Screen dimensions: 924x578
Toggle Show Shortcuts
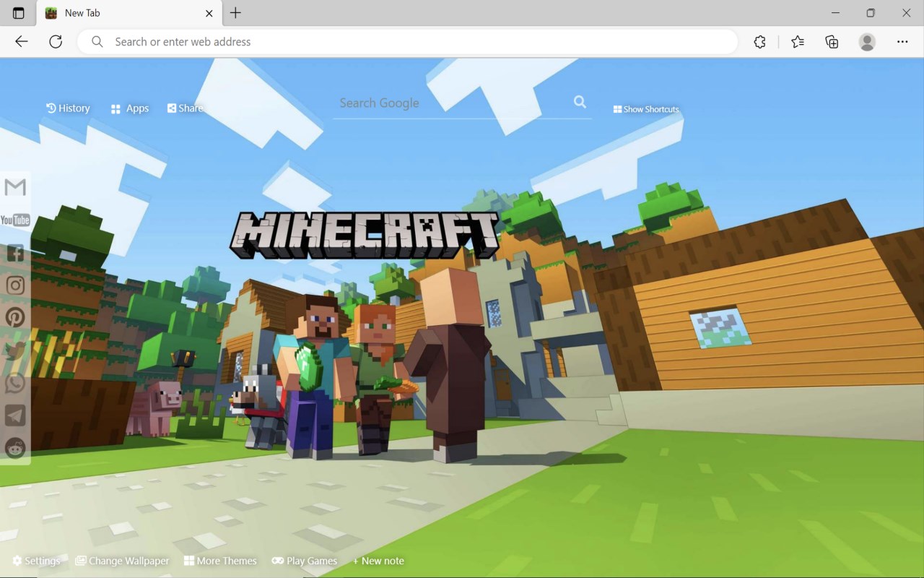pos(646,109)
